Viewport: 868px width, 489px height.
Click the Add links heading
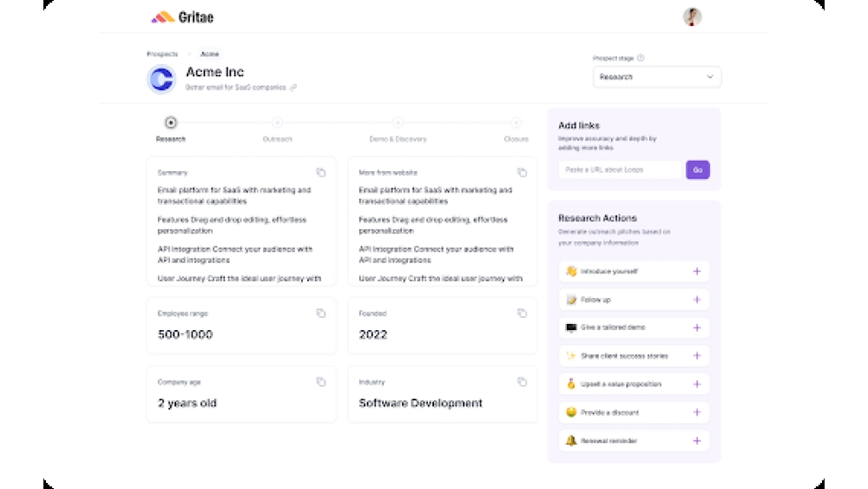pos(579,126)
